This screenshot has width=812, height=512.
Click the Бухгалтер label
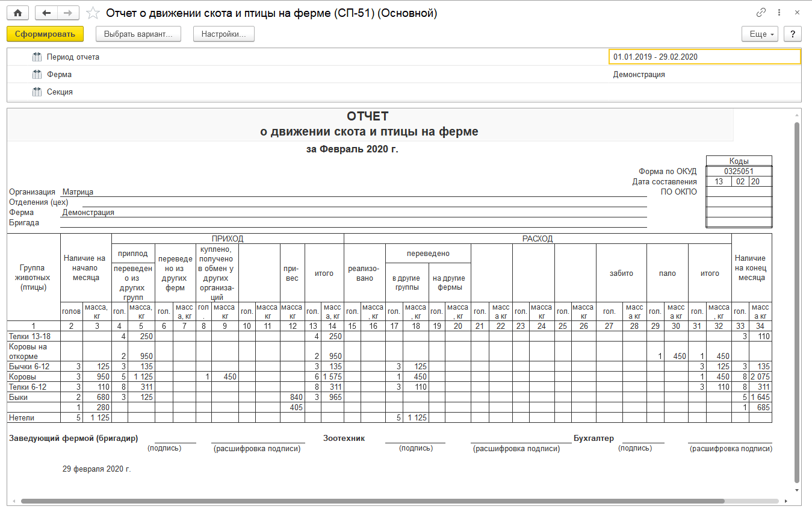(594, 438)
